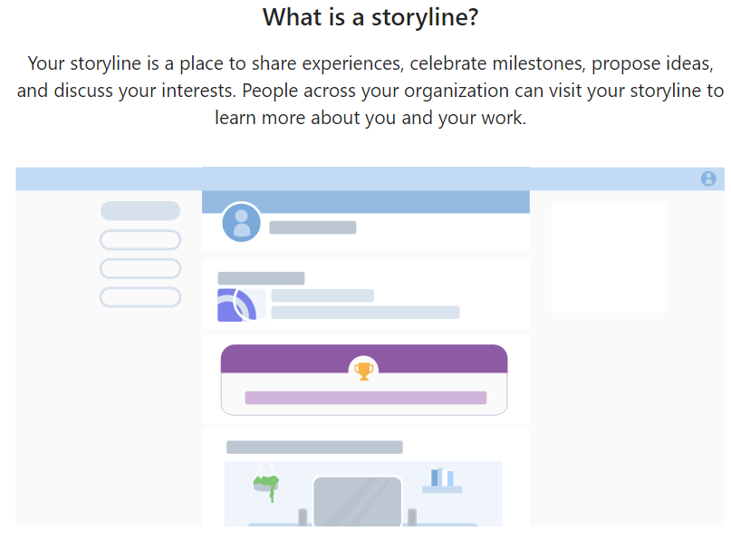Click the green hanging plant illustration
Screen dimensions: 731x560
pyautogui.click(x=266, y=487)
